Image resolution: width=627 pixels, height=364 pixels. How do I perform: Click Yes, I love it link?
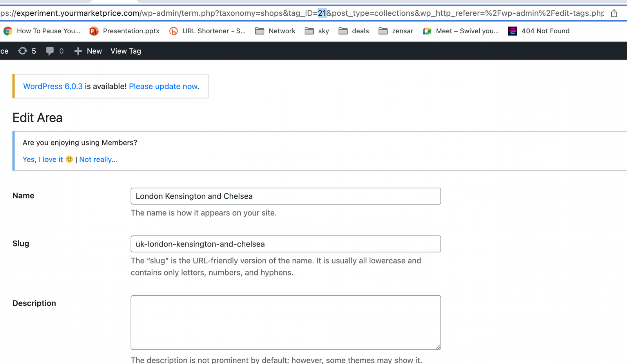pos(43,159)
